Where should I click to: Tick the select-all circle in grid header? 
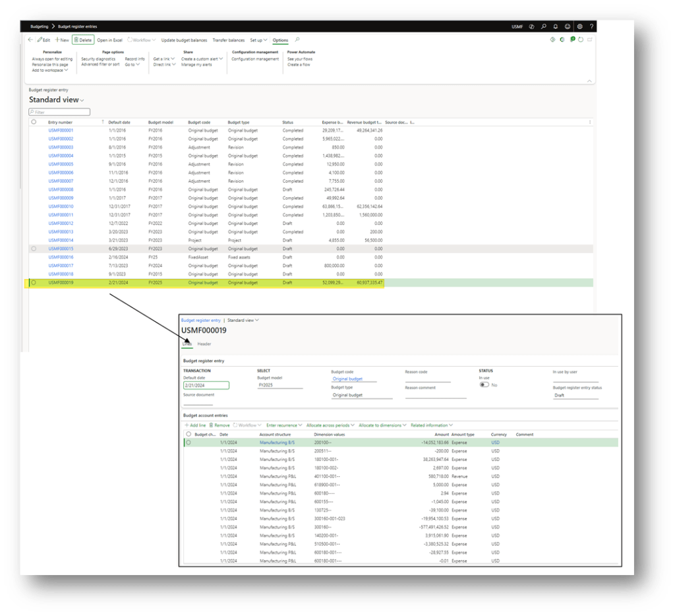pos(34,122)
